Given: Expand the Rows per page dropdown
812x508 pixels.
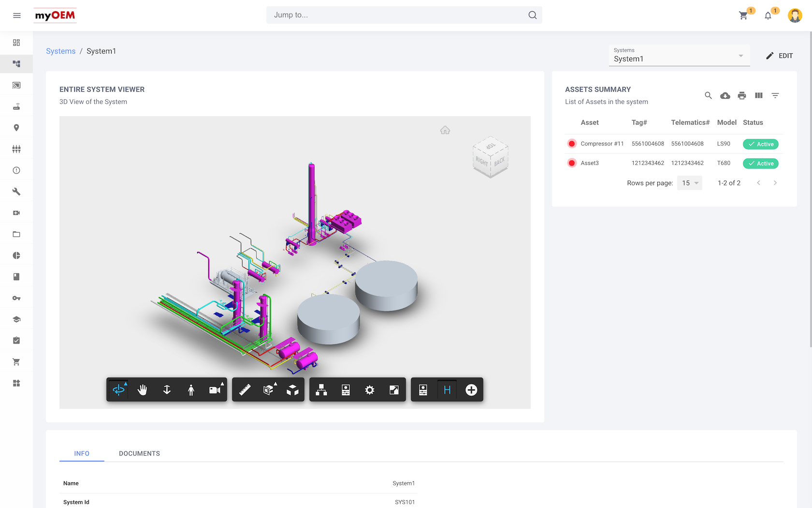Looking at the screenshot, I should pos(690,183).
